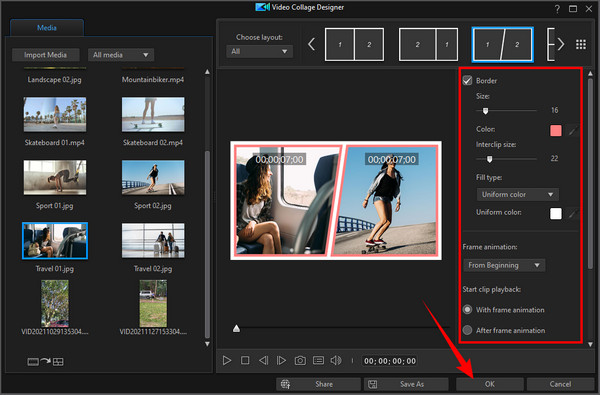
Task: Take a snapshot with the camera icon
Action: pos(300,361)
